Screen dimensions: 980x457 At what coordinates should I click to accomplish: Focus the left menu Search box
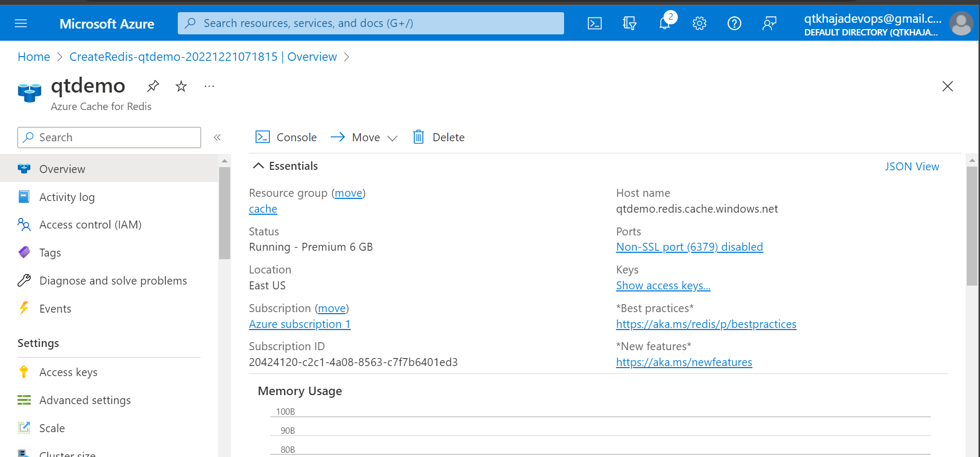[109, 138]
